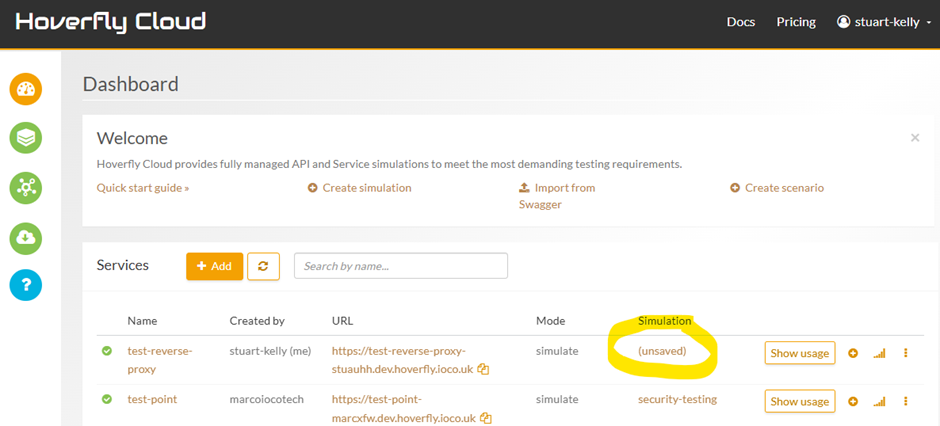Click the green layers icon in the sidebar
Viewport: 940px width, 426px height.
(26, 138)
